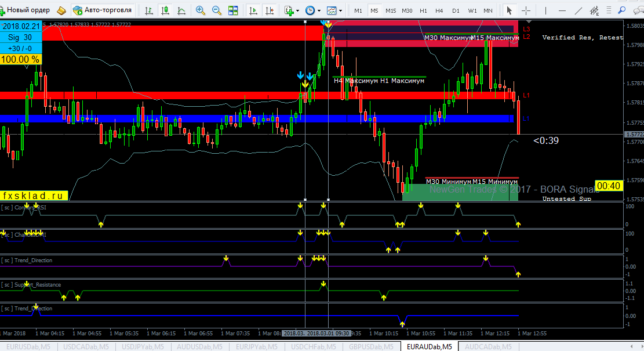Viewport: 644px width, 351px height.
Task: Zoom in on the chart
Action: pos(201,10)
